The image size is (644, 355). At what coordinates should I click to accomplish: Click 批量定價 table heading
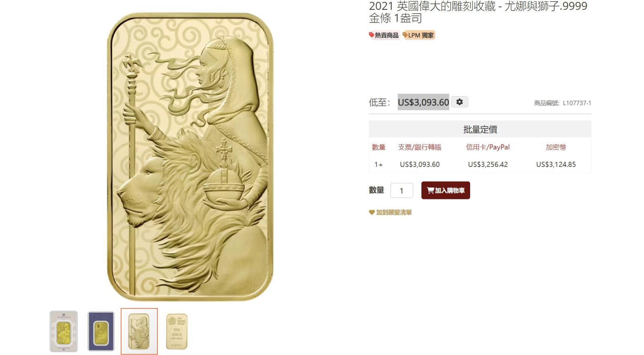[x=480, y=129]
